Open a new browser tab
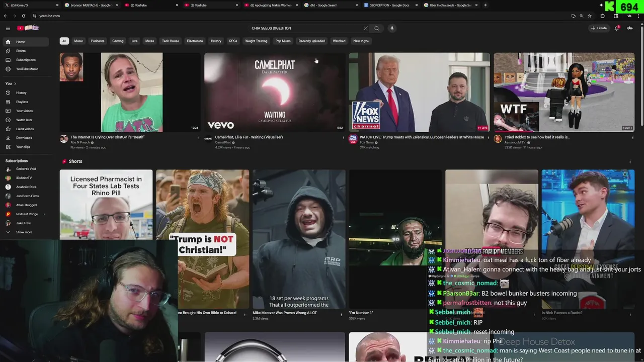Image resolution: width=644 pixels, height=362 pixels. 485,5
